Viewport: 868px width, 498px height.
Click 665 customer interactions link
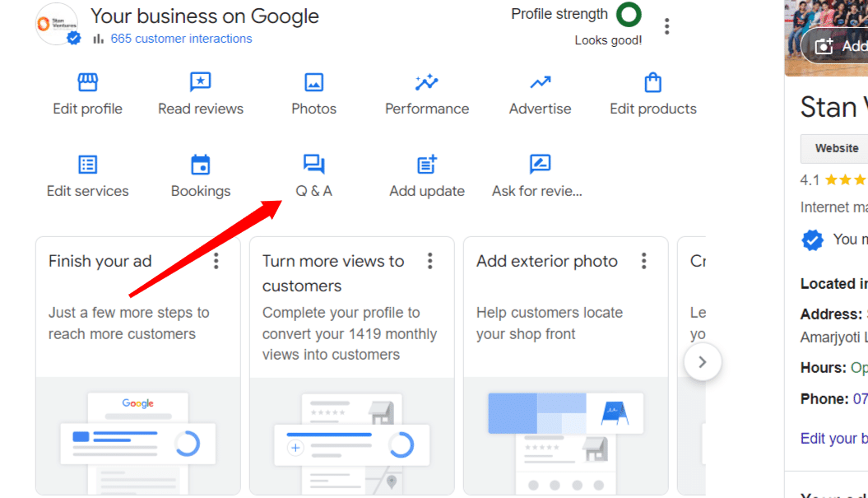pyautogui.click(x=181, y=39)
